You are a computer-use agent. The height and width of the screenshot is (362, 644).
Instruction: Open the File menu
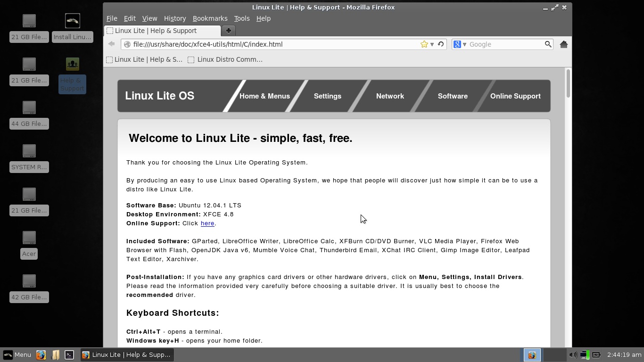click(112, 18)
